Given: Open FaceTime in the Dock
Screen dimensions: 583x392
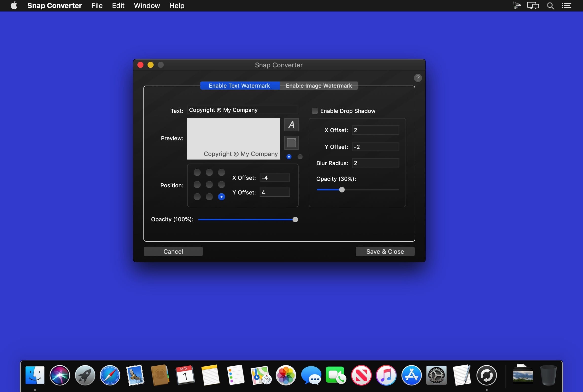Looking at the screenshot, I should point(336,375).
